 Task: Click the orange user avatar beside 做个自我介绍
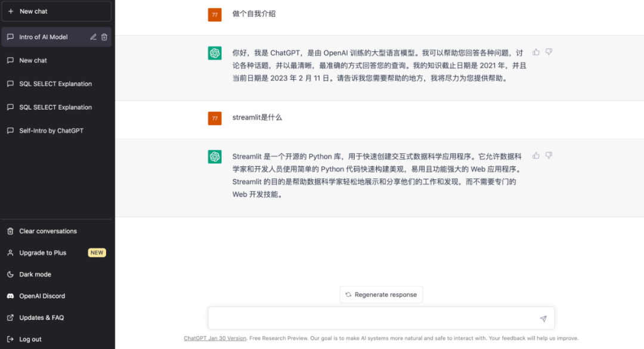[x=215, y=15]
